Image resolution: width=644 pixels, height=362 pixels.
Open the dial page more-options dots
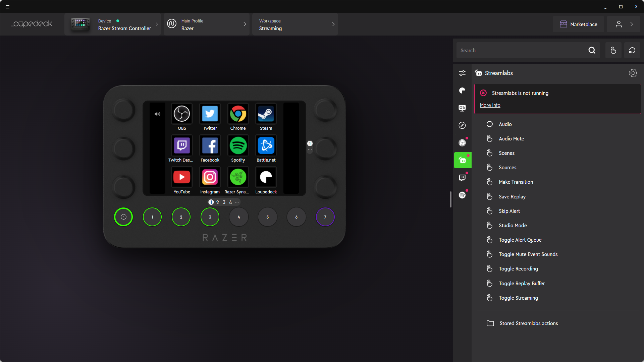pyautogui.click(x=310, y=150)
